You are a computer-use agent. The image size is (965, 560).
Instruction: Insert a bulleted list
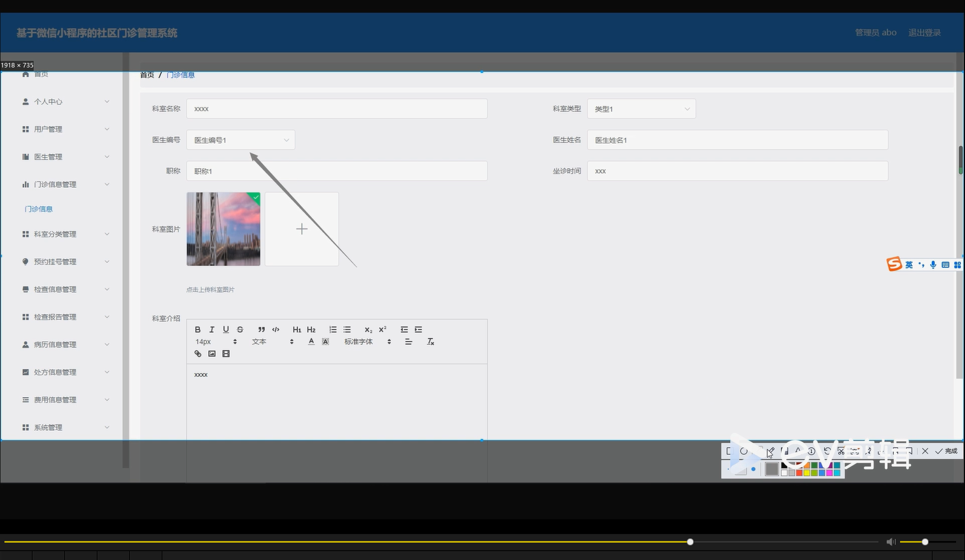coord(347,330)
